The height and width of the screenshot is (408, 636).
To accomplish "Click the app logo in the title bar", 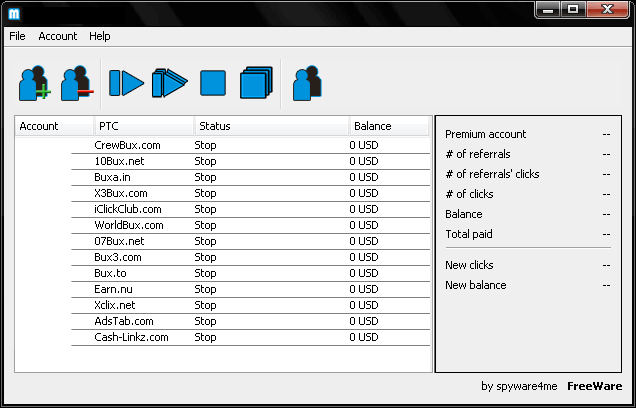I will (x=14, y=14).
